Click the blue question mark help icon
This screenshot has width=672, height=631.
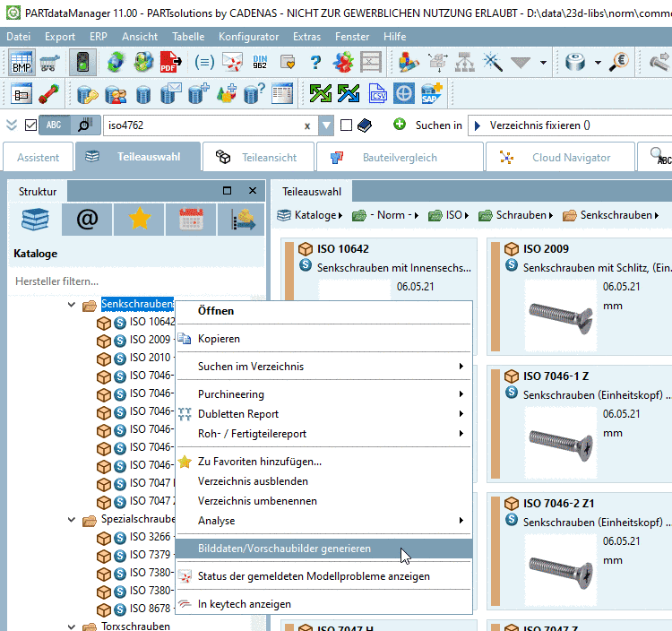(315, 63)
